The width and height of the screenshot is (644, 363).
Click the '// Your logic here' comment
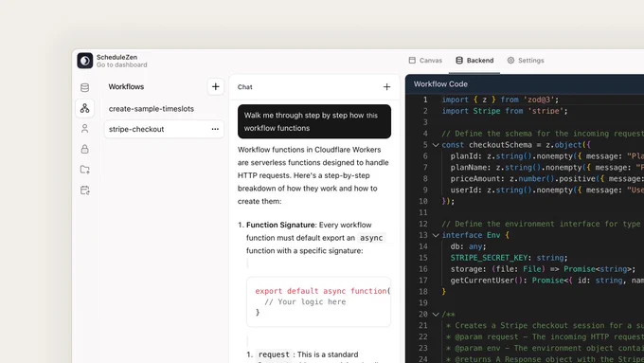pos(305,301)
